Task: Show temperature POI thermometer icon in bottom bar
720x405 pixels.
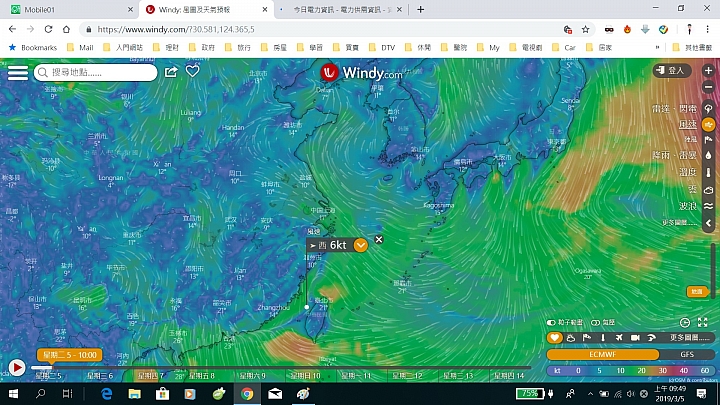Action: coord(603,338)
